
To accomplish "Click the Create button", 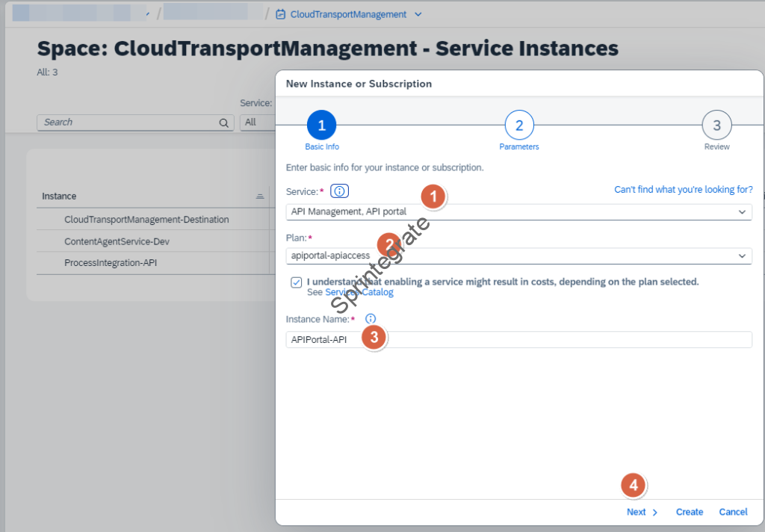I will [x=689, y=512].
